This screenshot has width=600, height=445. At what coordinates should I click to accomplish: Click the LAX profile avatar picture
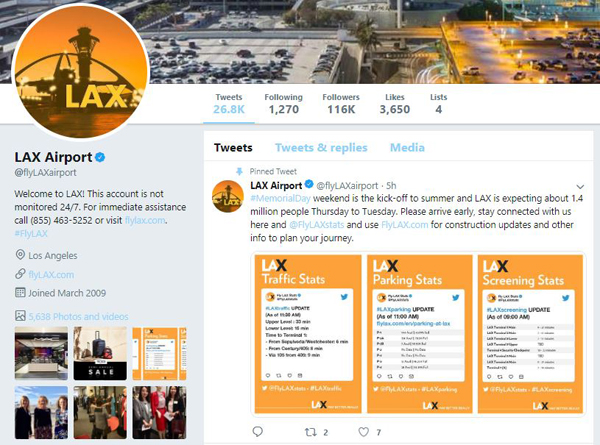tap(81, 72)
